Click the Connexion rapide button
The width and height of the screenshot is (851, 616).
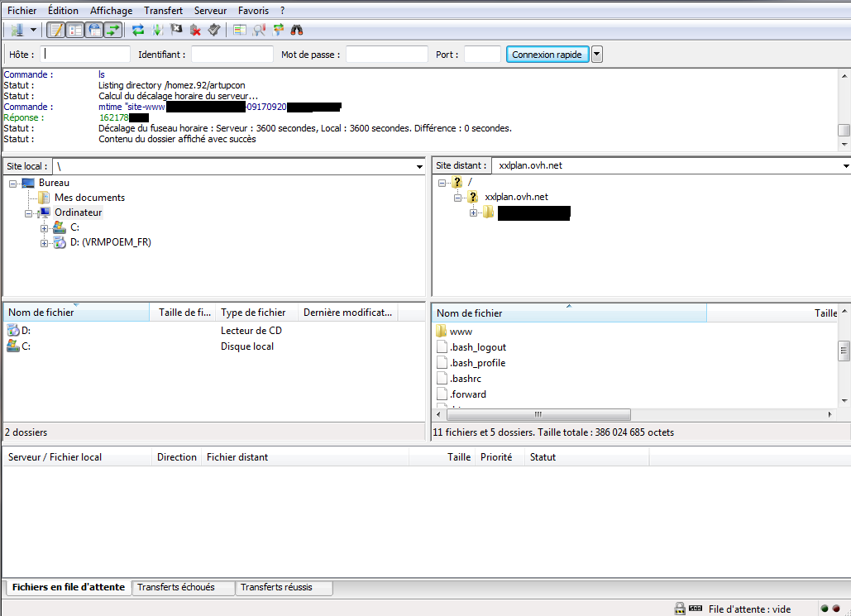pyautogui.click(x=547, y=55)
